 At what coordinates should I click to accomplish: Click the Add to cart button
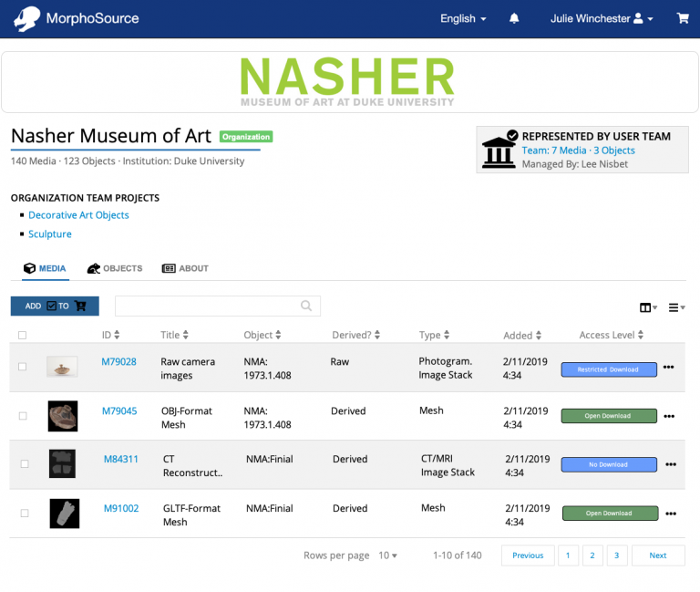point(55,306)
